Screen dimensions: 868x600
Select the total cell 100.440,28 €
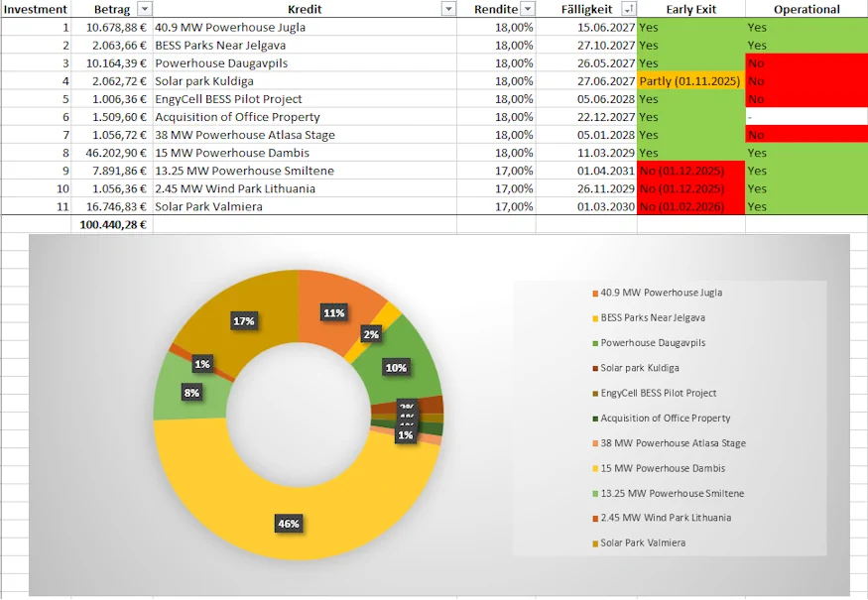point(111,225)
